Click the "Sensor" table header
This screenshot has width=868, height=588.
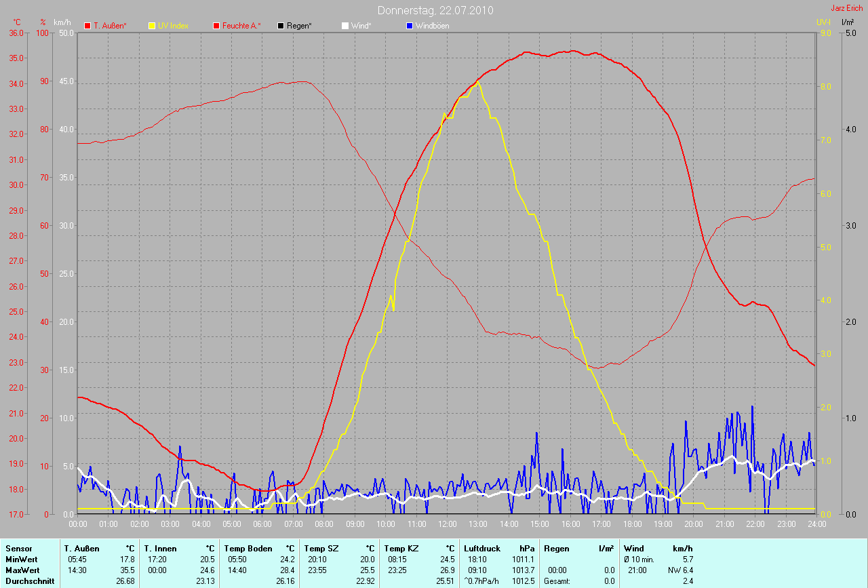tap(18, 548)
